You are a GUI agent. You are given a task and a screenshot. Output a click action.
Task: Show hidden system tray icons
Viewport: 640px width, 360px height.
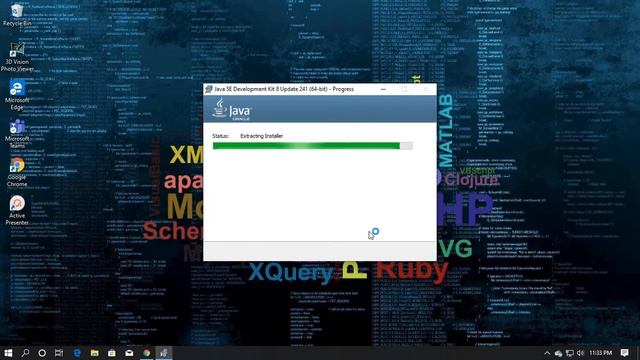[x=547, y=353]
